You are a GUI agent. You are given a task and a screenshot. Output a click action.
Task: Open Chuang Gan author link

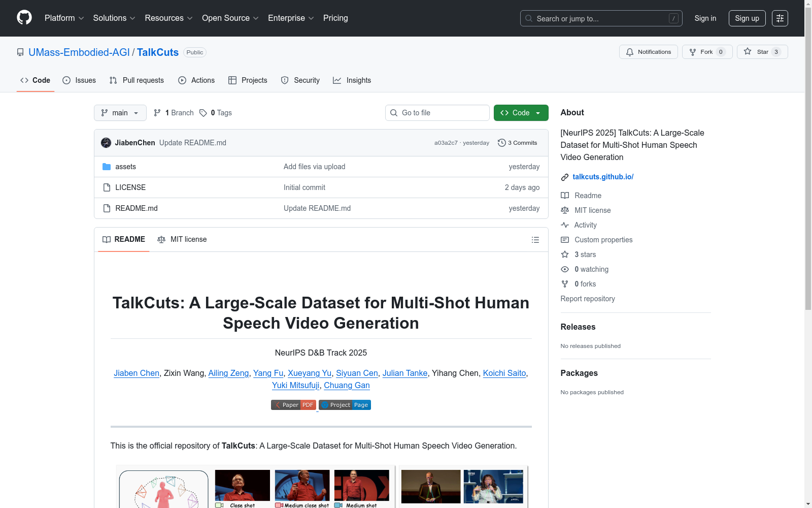point(347,385)
